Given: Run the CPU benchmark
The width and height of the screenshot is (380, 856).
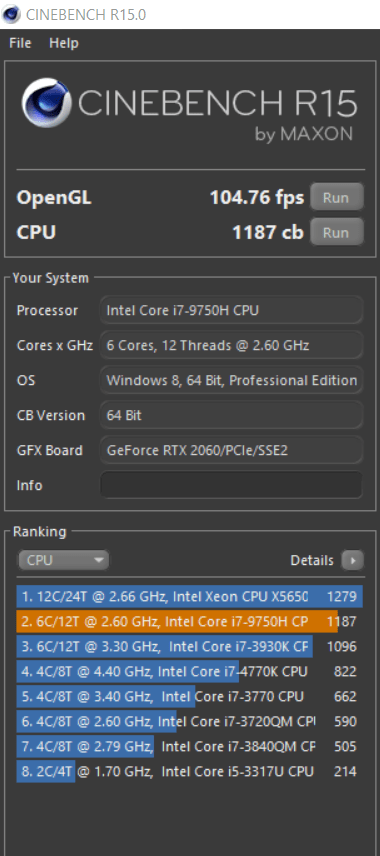Looking at the screenshot, I should [x=336, y=233].
